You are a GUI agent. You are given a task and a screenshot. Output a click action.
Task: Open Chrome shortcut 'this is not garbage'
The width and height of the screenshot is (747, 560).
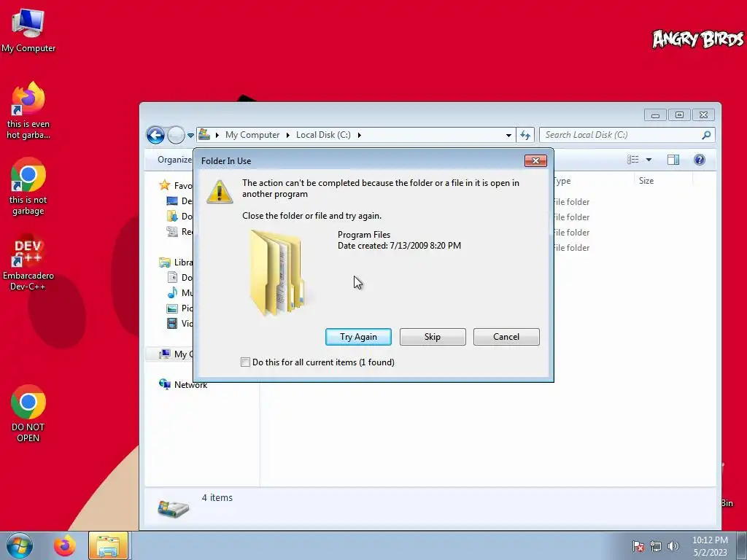[28, 187]
